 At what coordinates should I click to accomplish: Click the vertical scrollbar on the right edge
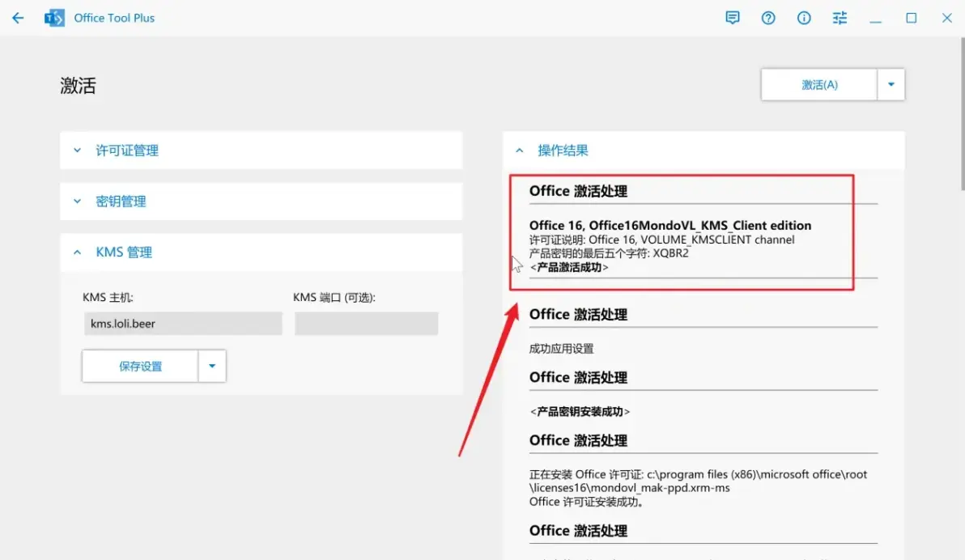(x=962, y=114)
